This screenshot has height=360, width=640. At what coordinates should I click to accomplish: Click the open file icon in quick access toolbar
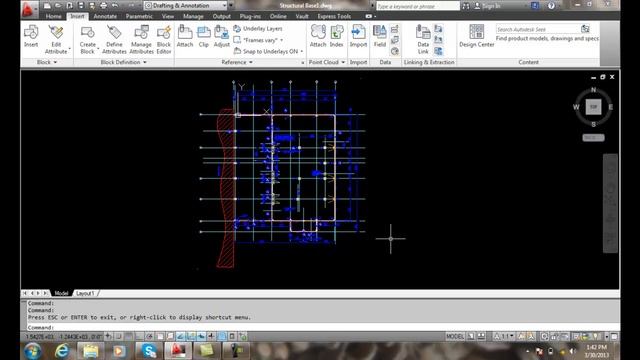pyautogui.click(x=58, y=6)
